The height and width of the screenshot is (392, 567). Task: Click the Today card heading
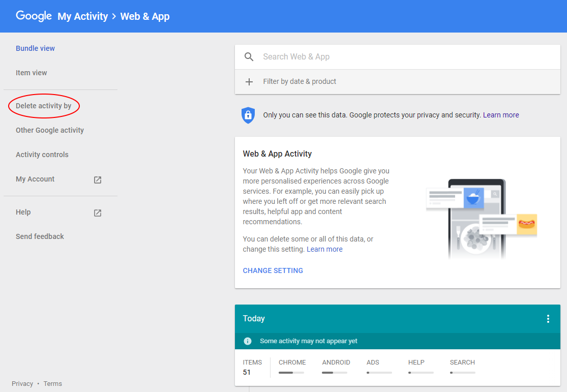click(x=254, y=319)
